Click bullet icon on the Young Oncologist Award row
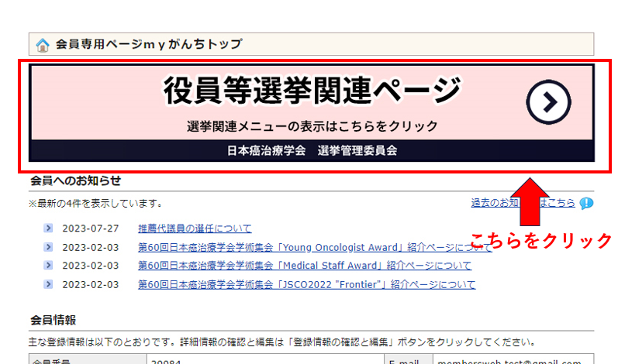Viewport: 618px width, 364px height. coord(49,247)
